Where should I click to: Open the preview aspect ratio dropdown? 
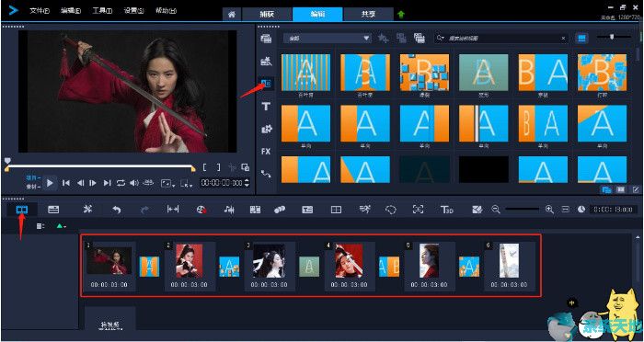(167, 183)
